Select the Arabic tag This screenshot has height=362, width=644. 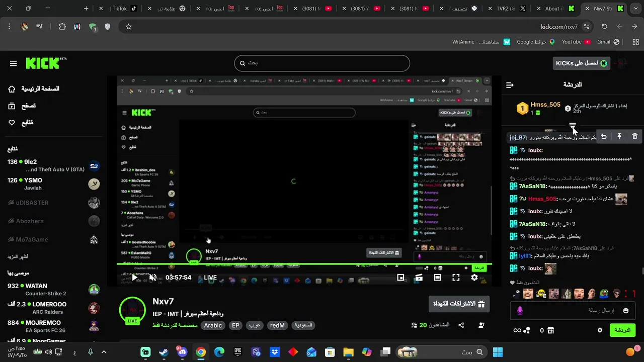pos(213,325)
